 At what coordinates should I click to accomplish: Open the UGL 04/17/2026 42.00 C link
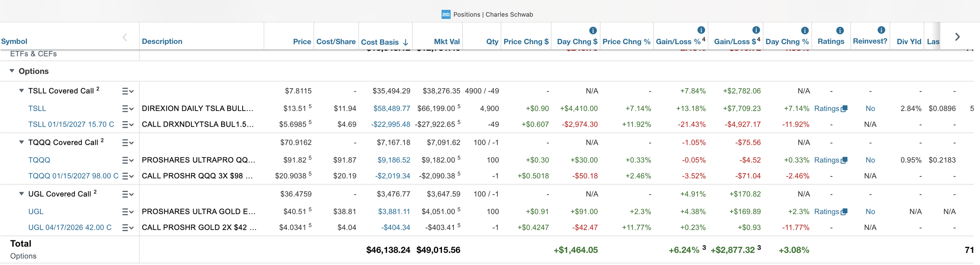(x=70, y=228)
